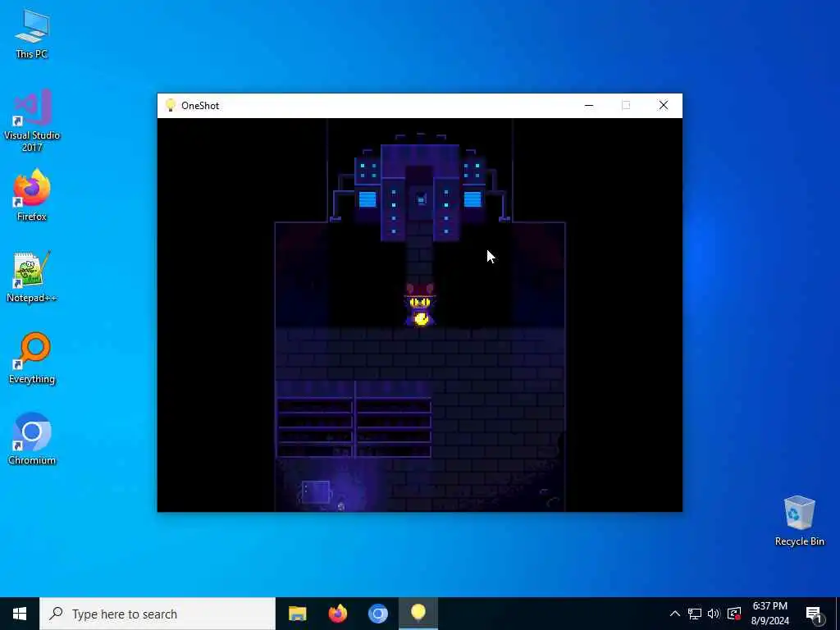This screenshot has width=840, height=630.
Task: Open the notification center icon
Action: coord(814,614)
